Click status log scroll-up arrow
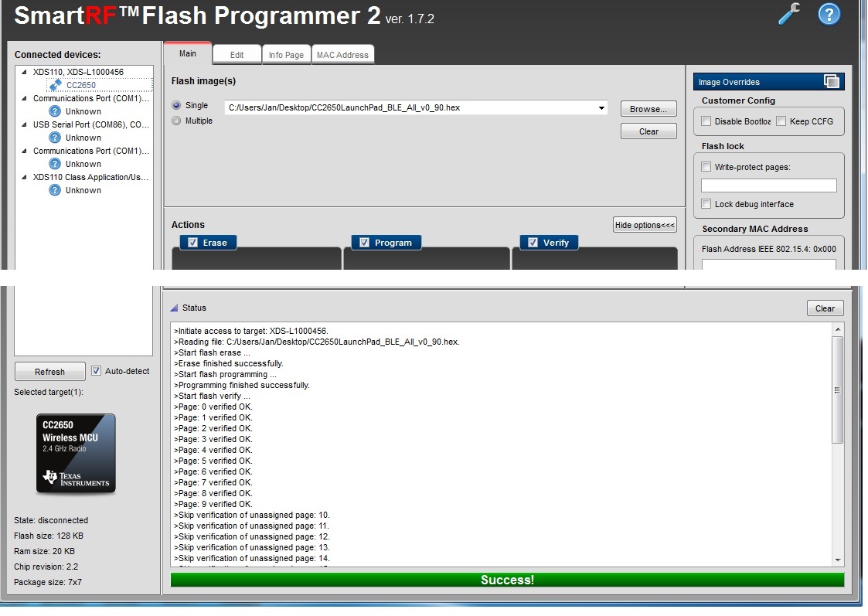Viewport: 868px width, 616px height. click(838, 328)
